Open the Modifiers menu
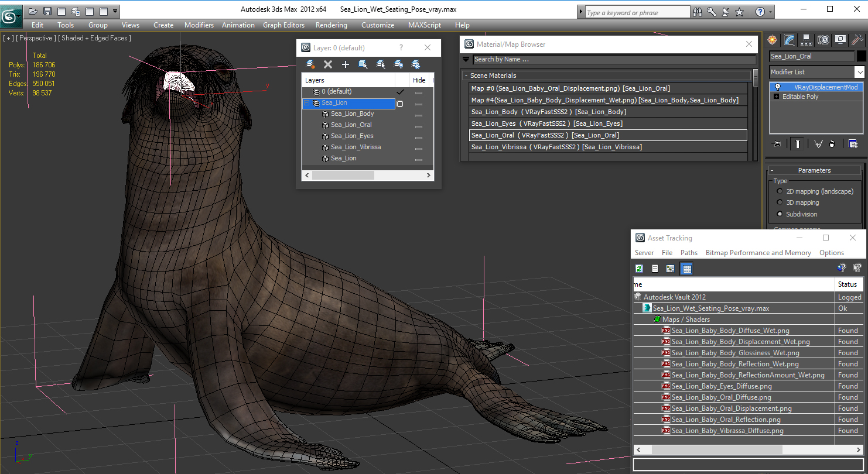The image size is (868, 474). [x=199, y=25]
